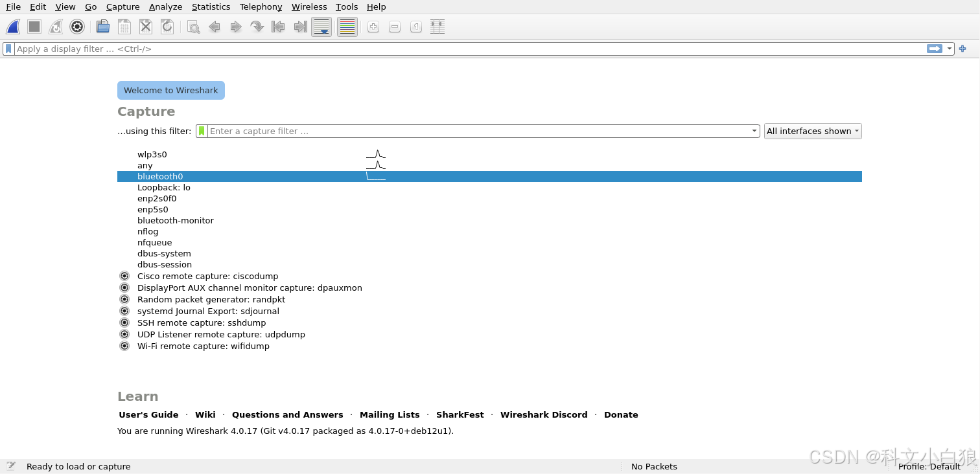The height and width of the screenshot is (474, 980).
Task: Click expert info icon in status bar
Action: pos(11,466)
